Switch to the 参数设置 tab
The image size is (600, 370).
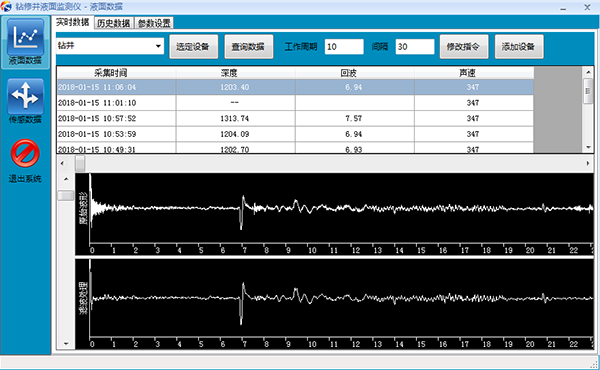154,23
